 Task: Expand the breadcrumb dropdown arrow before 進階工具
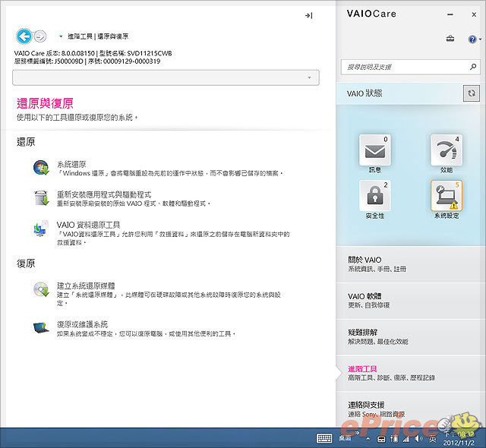pyautogui.click(x=61, y=36)
